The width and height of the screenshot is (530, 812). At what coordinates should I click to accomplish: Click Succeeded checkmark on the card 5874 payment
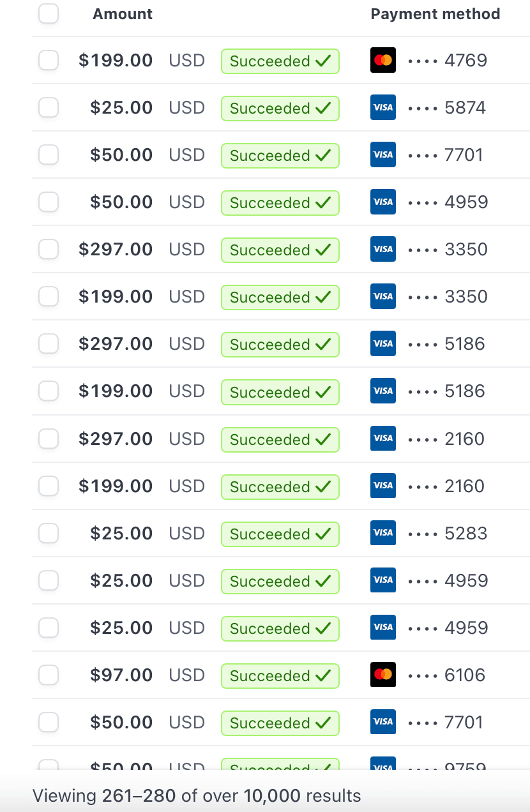323,109
